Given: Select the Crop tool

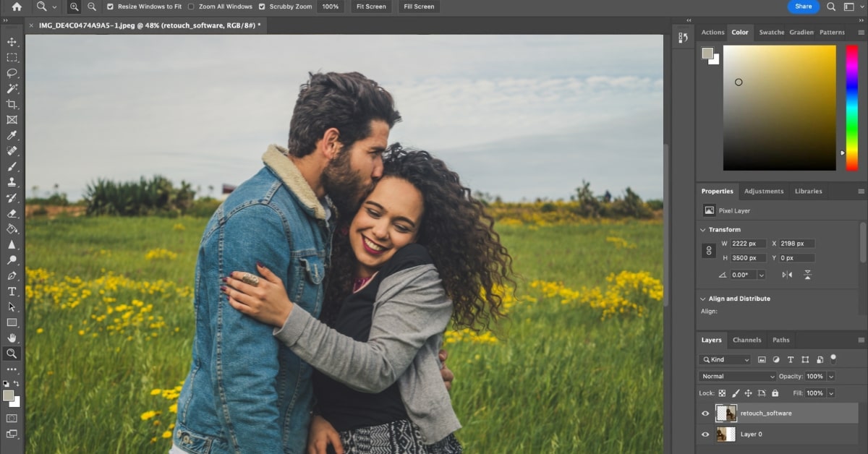Looking at the screenshot, I should pos(12,104).
